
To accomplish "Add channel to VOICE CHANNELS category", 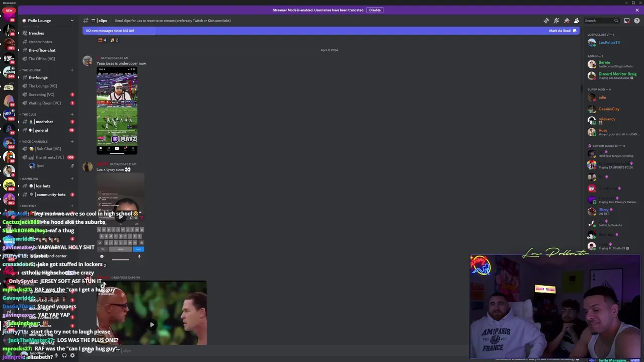I will click(72, 141).
